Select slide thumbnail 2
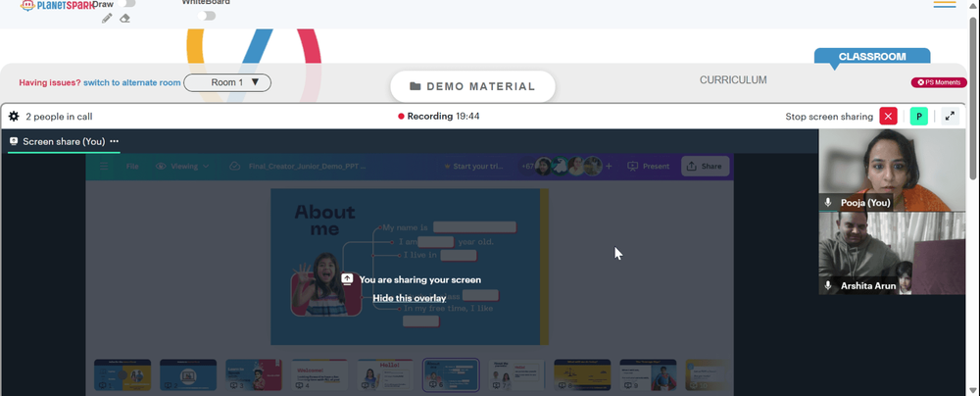The width and height of the screenshot is (980, 396). pos(188,374)
